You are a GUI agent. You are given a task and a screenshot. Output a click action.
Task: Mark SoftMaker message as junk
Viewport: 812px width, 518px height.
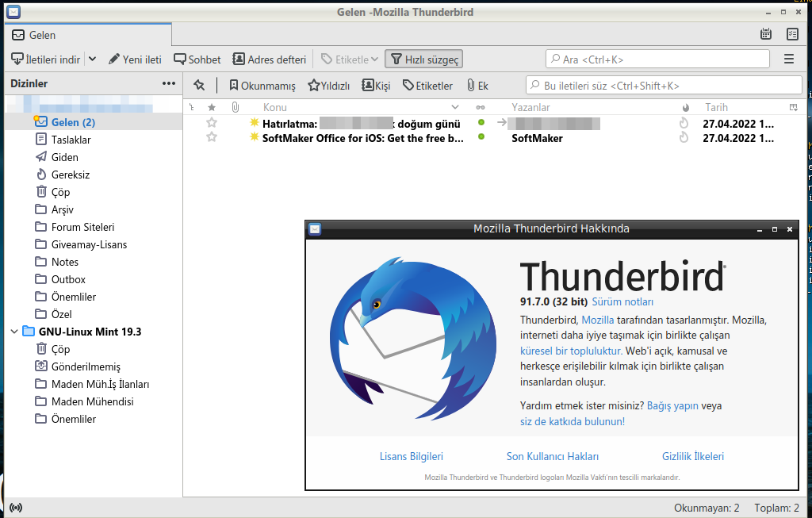pos(684,137)
